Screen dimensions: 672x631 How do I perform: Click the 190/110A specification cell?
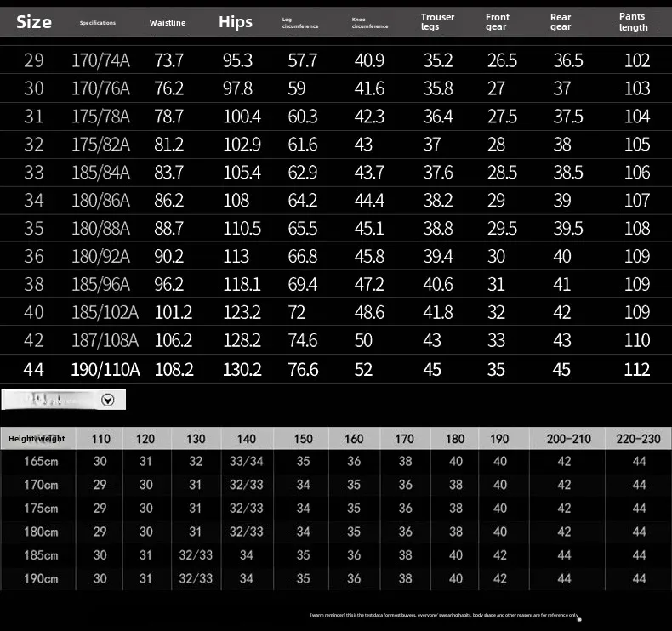click(105, 369)
